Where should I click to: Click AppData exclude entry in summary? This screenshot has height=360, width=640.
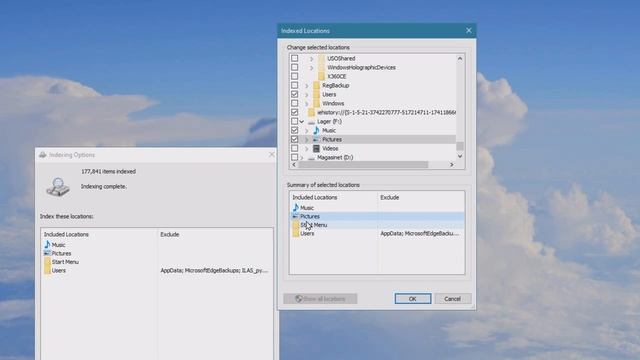420,233
